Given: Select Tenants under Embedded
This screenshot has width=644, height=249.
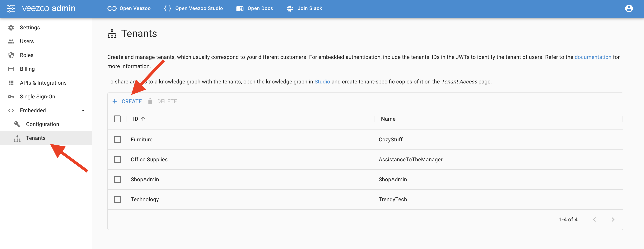Looking at the screenshot, I should point(36,138).
